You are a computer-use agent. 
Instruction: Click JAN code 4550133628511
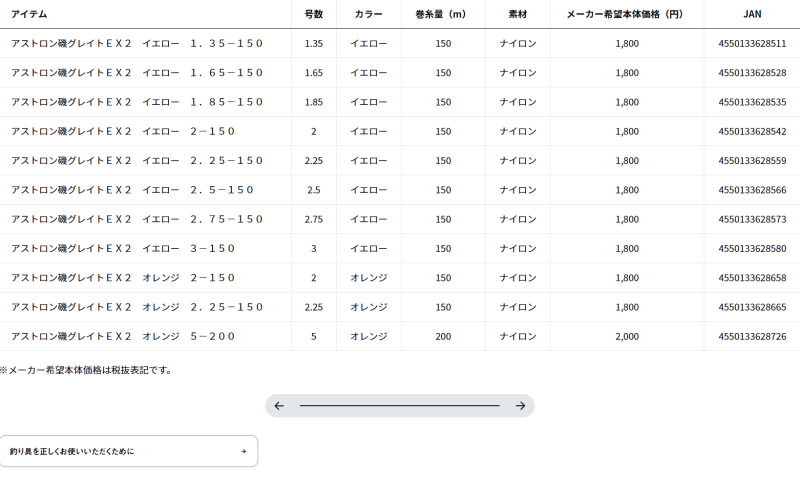click(752, 43)
